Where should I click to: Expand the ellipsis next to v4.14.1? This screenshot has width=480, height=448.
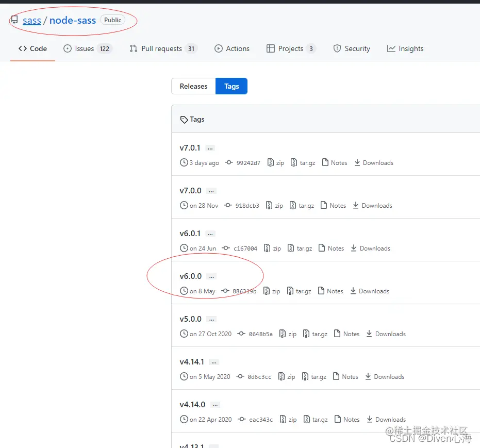coord(214,362)
